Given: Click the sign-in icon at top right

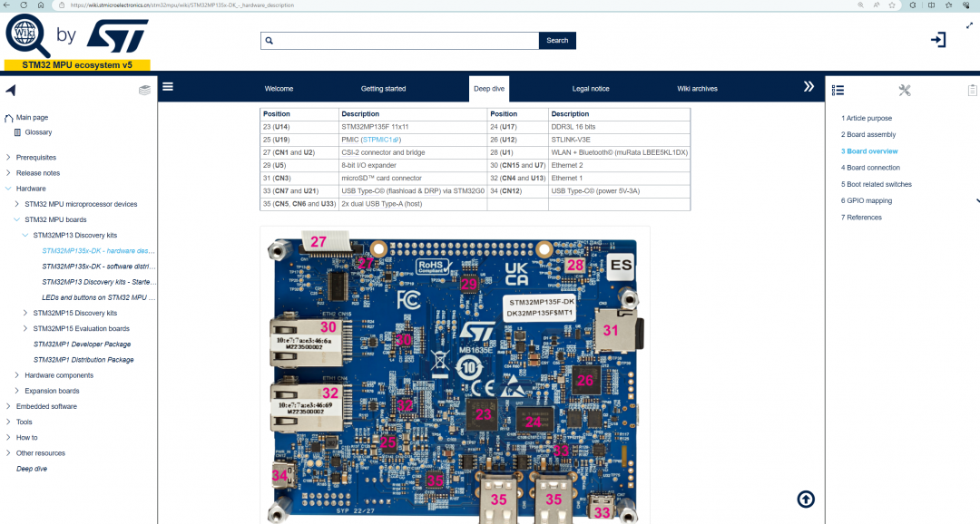Looking at the screenshot, I should (937, 40).
